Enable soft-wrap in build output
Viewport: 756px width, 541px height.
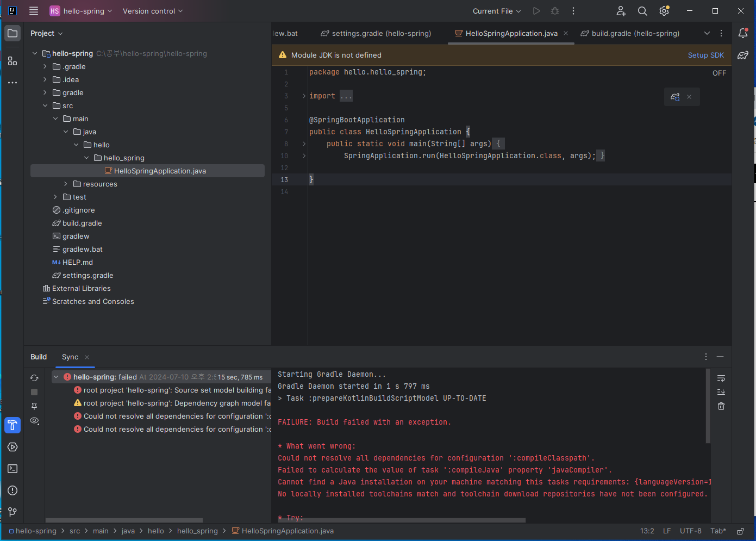[721, 378]
